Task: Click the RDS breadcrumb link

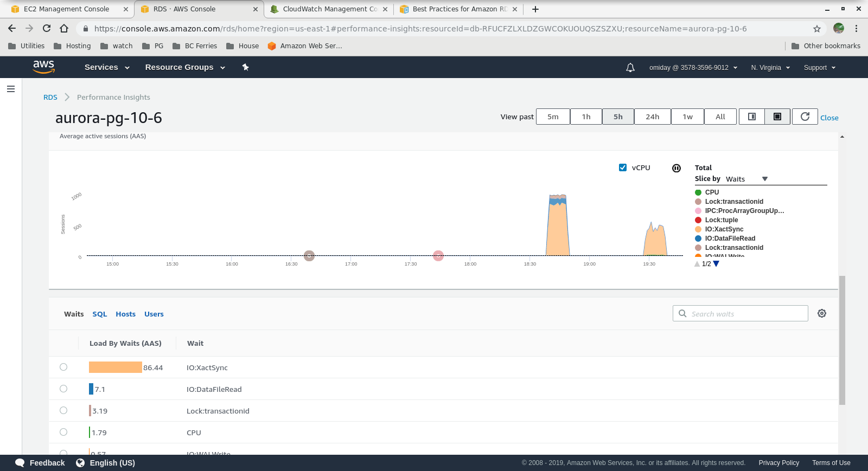Action: pos(50,97)
